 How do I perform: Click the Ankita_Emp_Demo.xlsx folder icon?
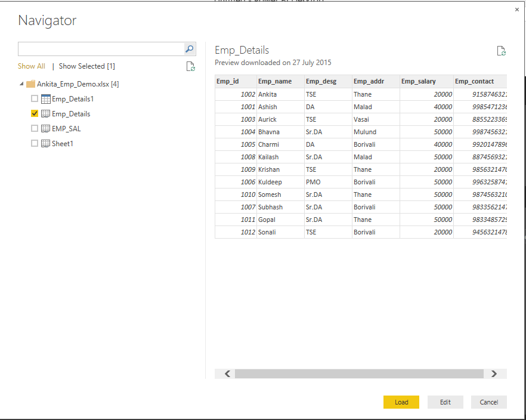coord(30,84)
